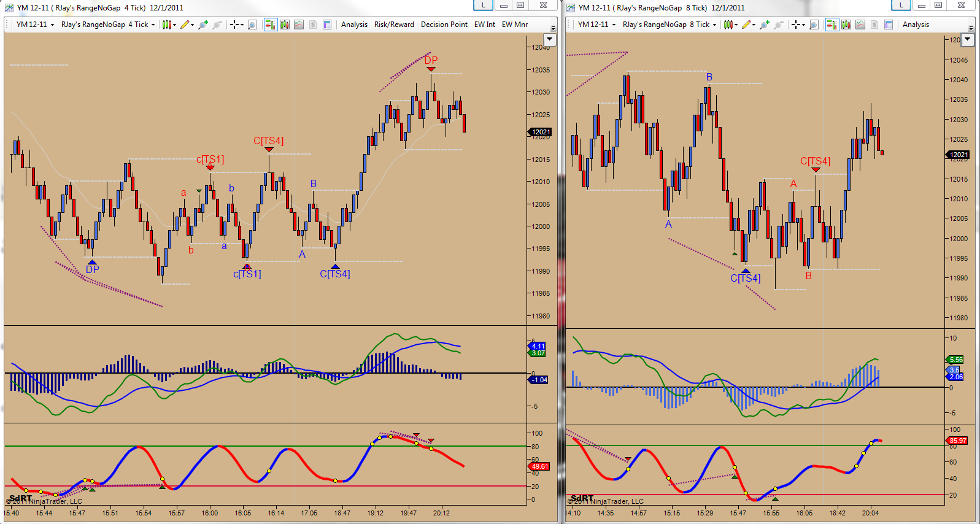Open the price axis dropdown in 4 Tick chart
Image resolution: width=980 pixels, height=524 pixels.
coord(550,40)
